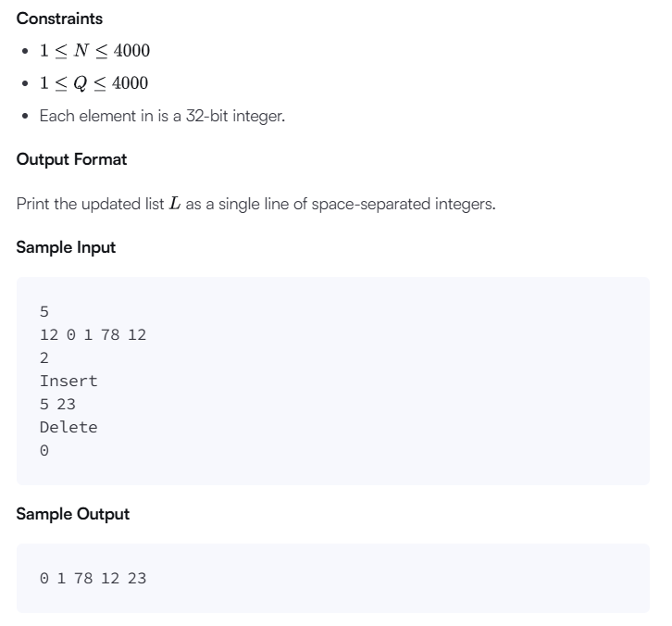Click the italic Q math symbol

pyautogui.click(x=81, y=83)
